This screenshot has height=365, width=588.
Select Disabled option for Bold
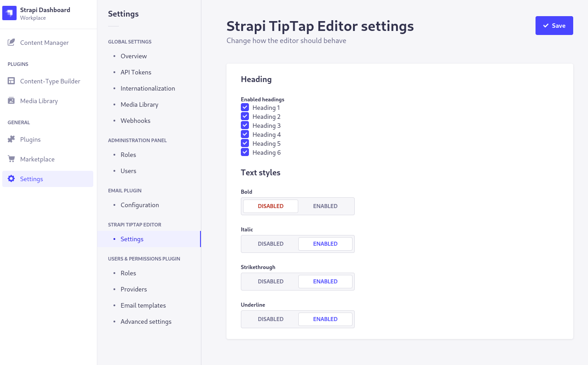click(270, 206)
